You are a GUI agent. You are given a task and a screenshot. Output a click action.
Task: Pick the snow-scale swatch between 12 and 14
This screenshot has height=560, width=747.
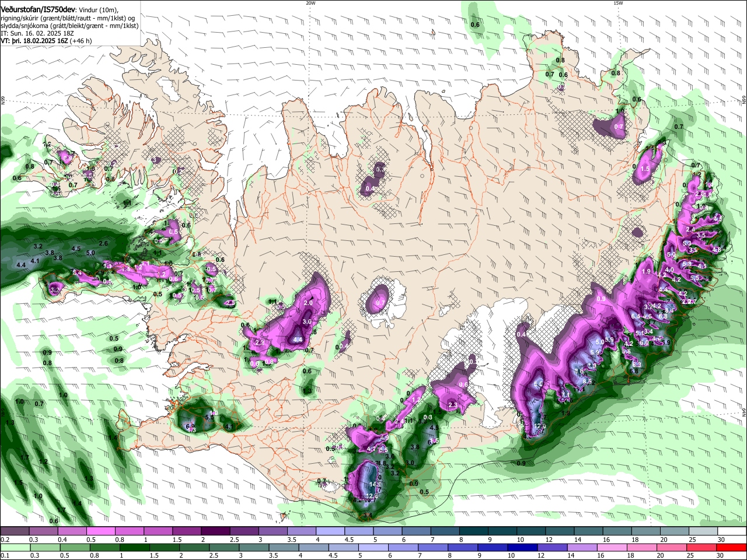tap(560, 531)
